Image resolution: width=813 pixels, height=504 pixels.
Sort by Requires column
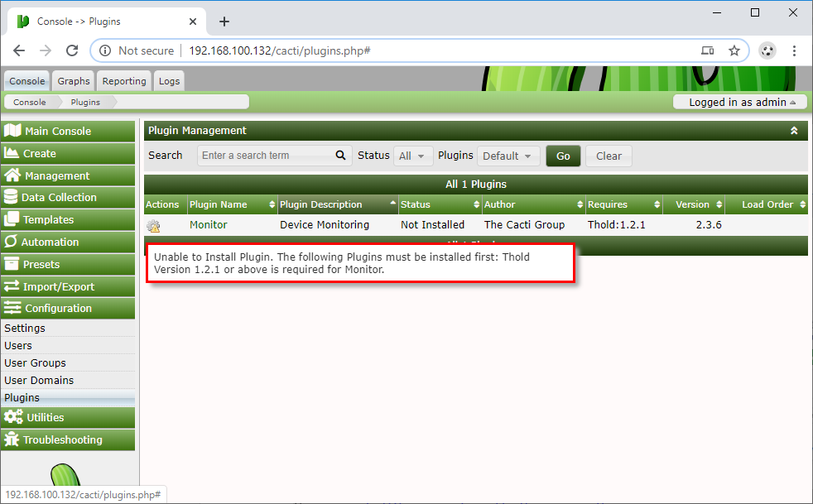click(623, 204)
